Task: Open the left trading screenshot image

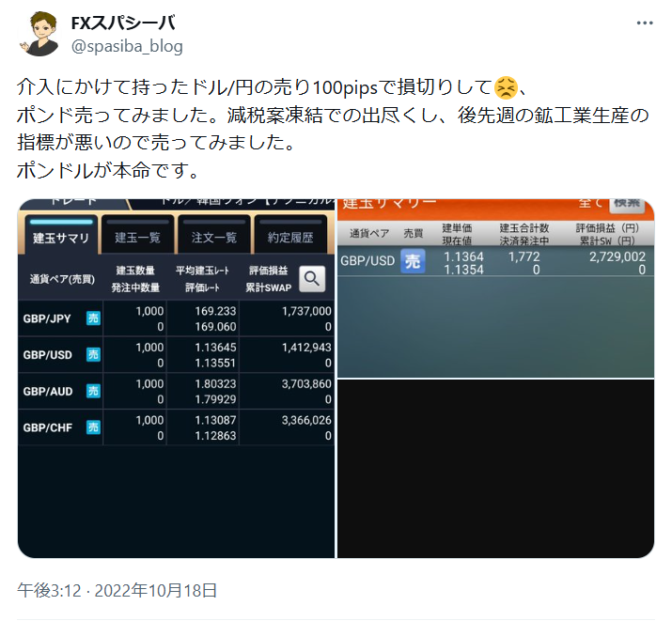Action: click(x=176, y=379)
